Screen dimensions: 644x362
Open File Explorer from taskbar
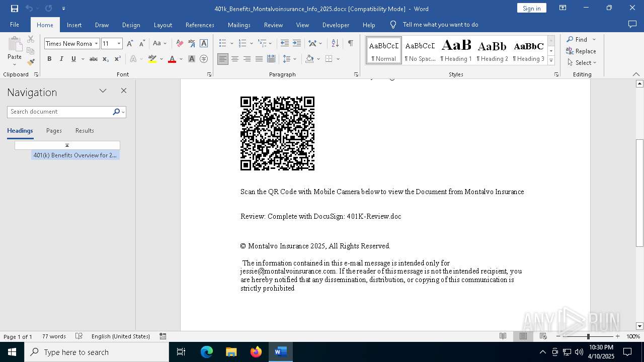[231, 352]
